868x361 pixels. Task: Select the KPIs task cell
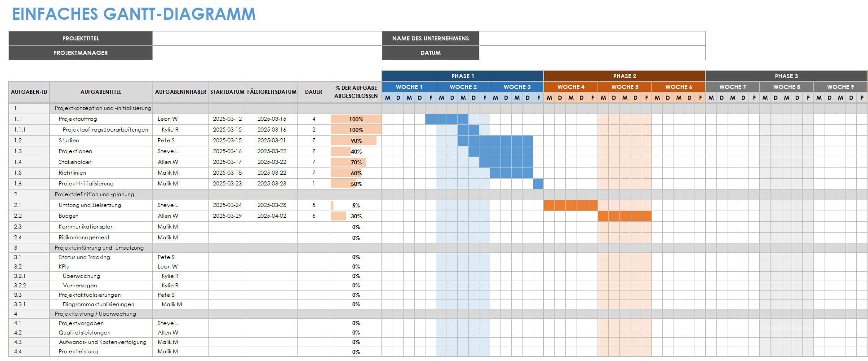tap(101, 267)
